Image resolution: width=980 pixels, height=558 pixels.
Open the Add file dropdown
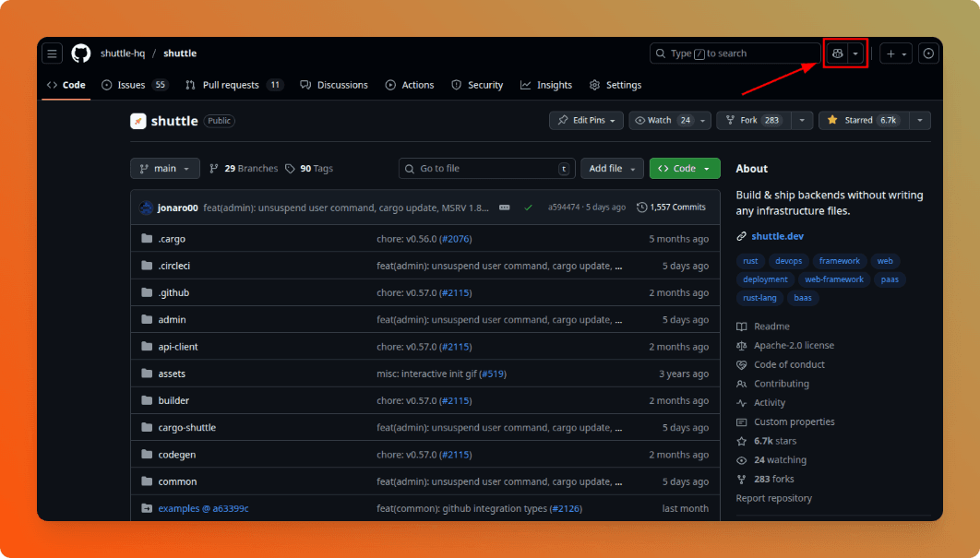pyautogui.click(x=611, y=168)
